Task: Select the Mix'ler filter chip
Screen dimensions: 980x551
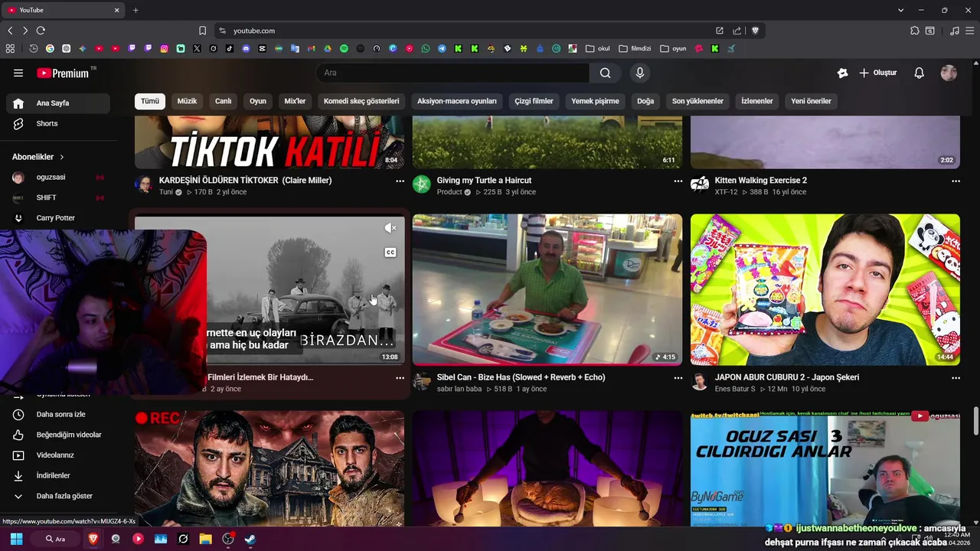Action: point(295,101)
